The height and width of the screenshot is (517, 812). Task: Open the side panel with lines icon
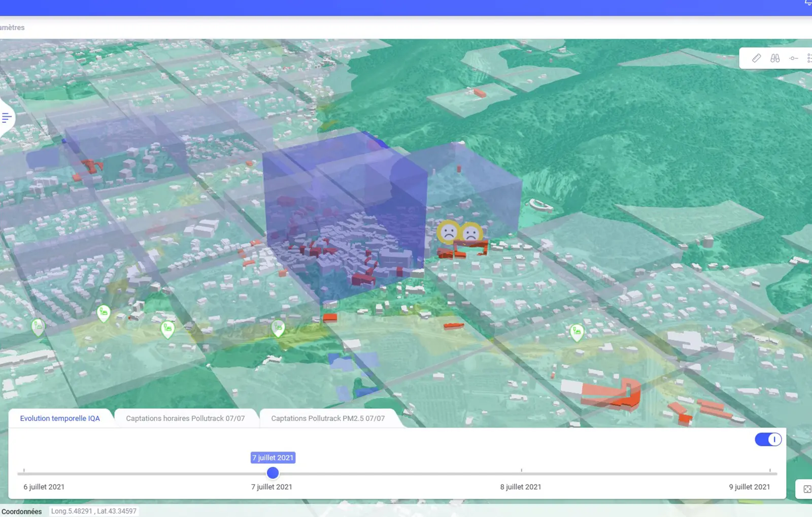[x=7, y=118]
